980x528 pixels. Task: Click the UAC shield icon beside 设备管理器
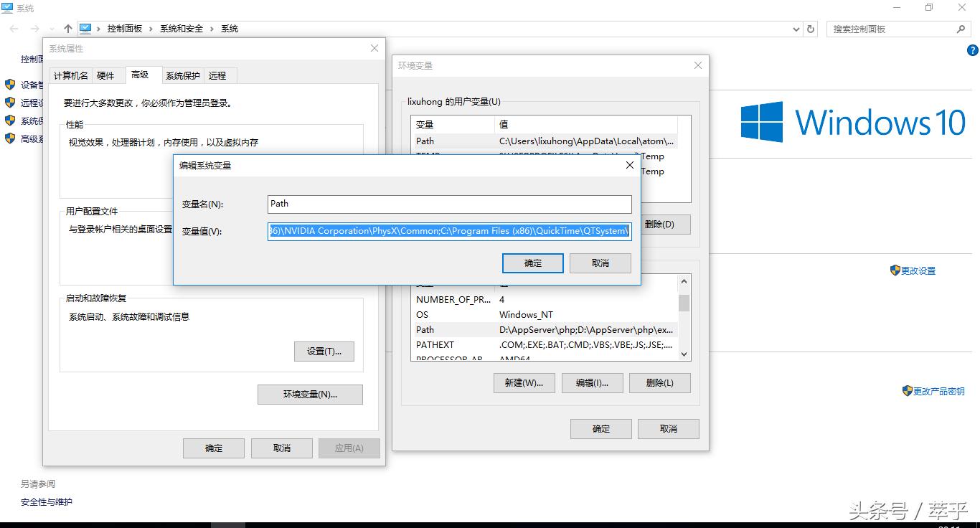tap(9, 84)
